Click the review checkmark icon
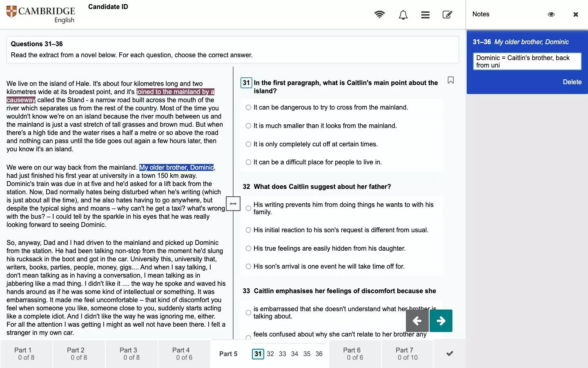The image size is (588, 368). 450,354
